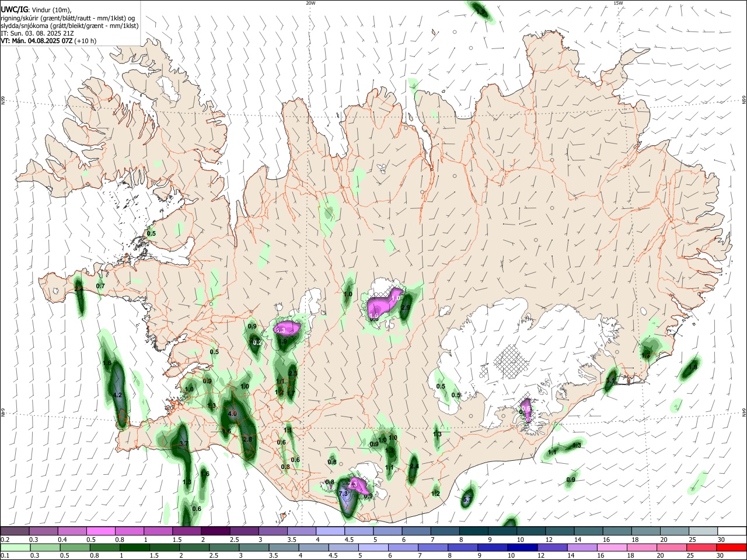Image resolution: width=747 pixels, height=560 pixels.
Task: Click the 5.7 precipitation value off the south coast
Action: click(467, 500)
